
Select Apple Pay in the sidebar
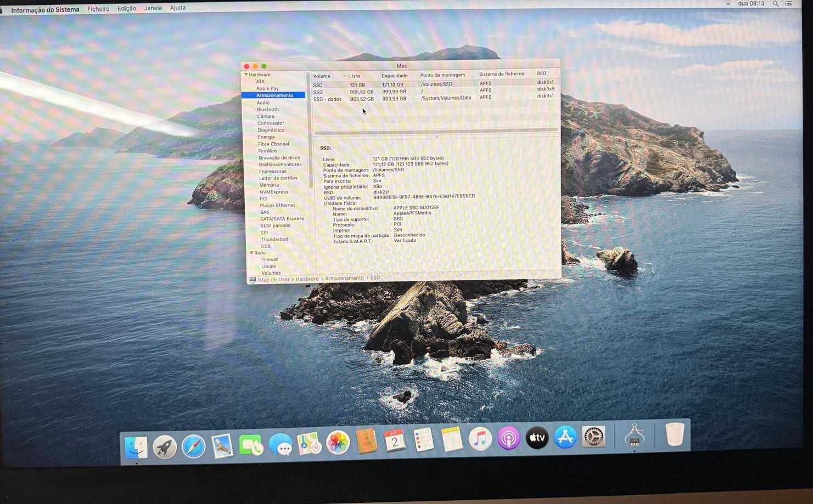point(267,88)
